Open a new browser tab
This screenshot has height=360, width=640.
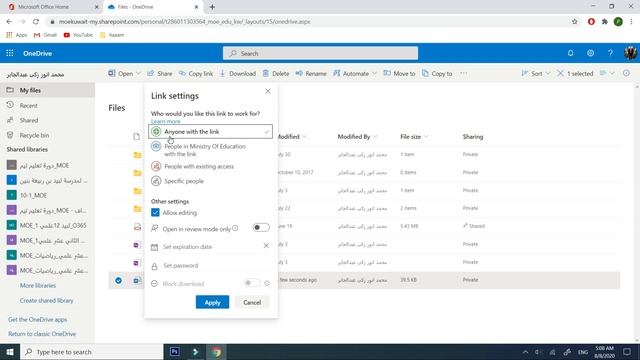point(212,7)
